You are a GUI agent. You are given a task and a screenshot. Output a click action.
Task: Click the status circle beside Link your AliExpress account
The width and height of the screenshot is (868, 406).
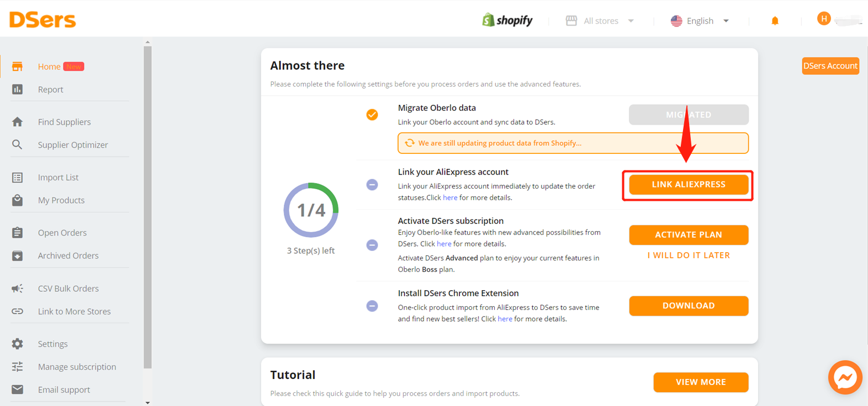372,185
